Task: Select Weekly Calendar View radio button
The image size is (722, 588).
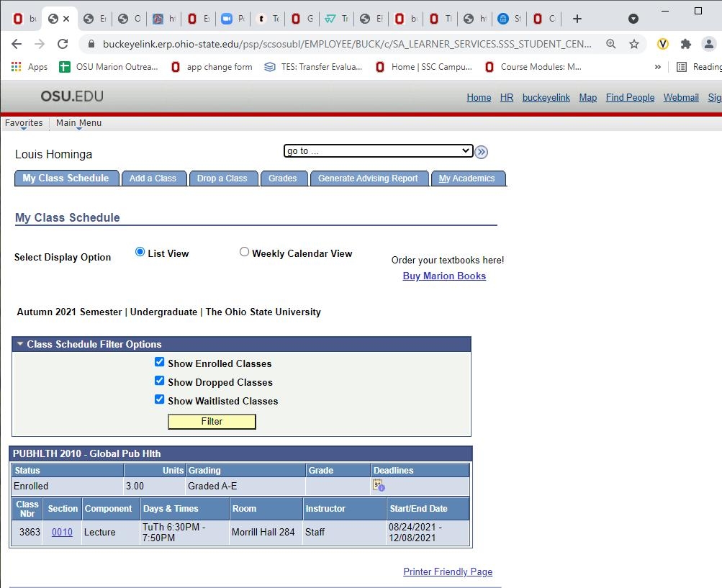Action: (x=245, y=252)
